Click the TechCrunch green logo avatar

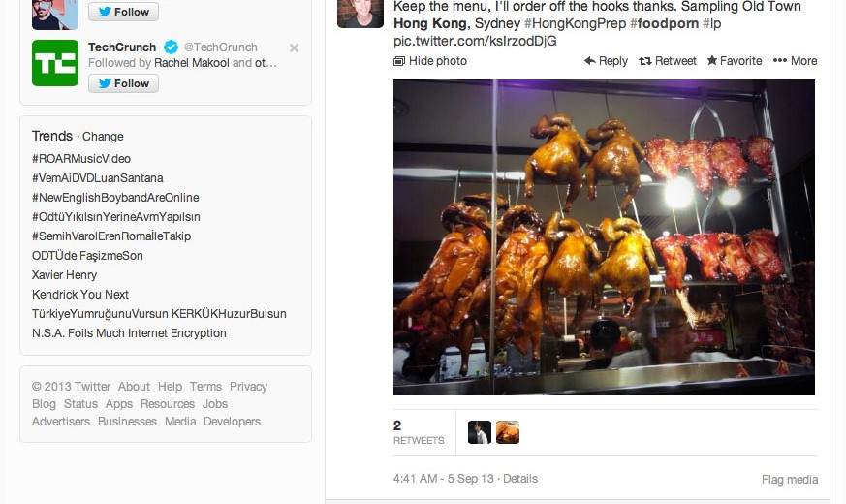(x=55, y=63)
